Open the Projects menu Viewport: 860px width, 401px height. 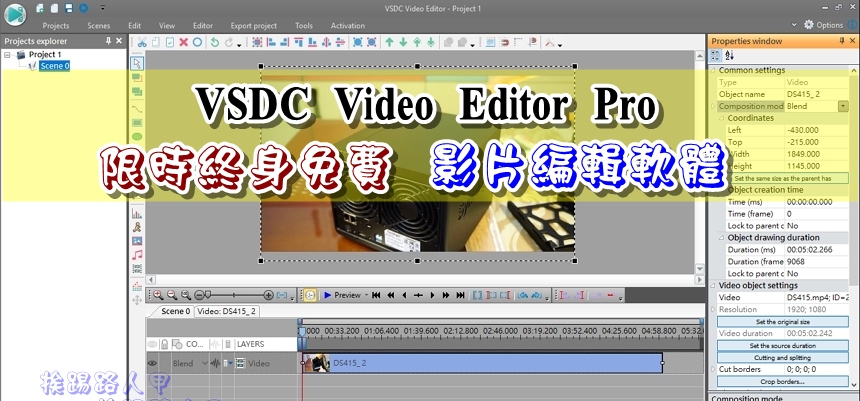(56, 25)
